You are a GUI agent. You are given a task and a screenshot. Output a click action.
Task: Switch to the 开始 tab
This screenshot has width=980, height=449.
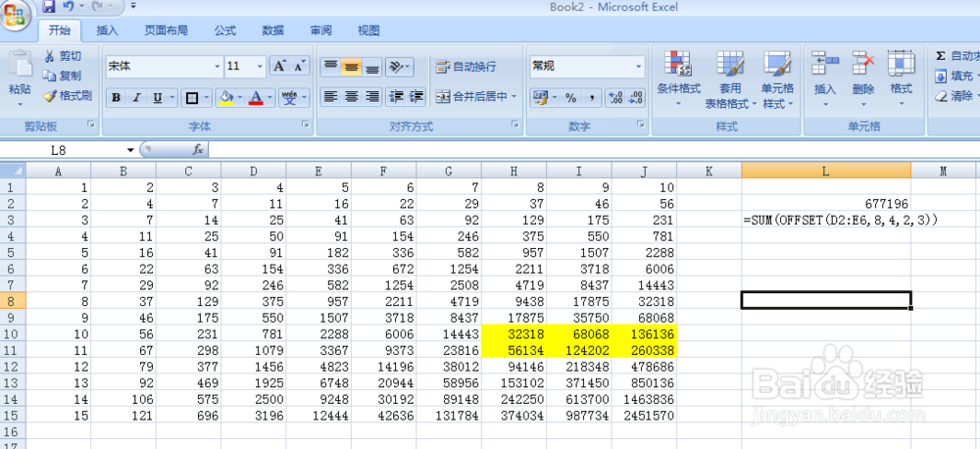point(60,30)
